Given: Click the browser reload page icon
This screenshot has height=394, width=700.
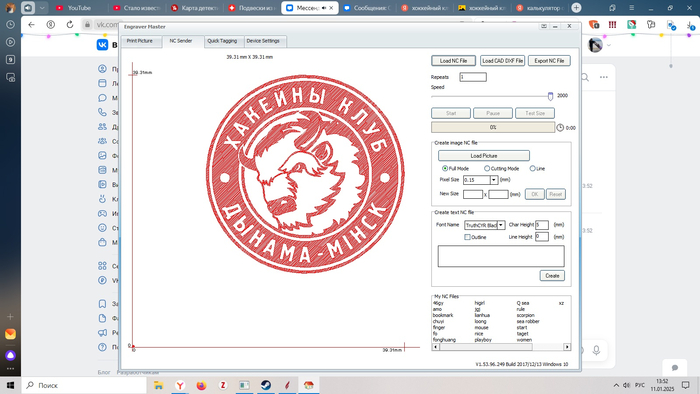Looking at the screenshot, I should [70, 25].
